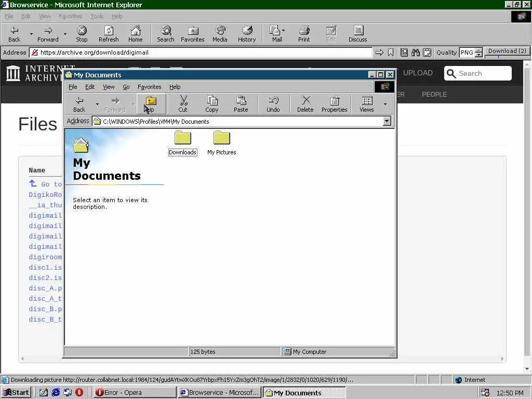Click Up folder button in My Documents

pos(151,104)
